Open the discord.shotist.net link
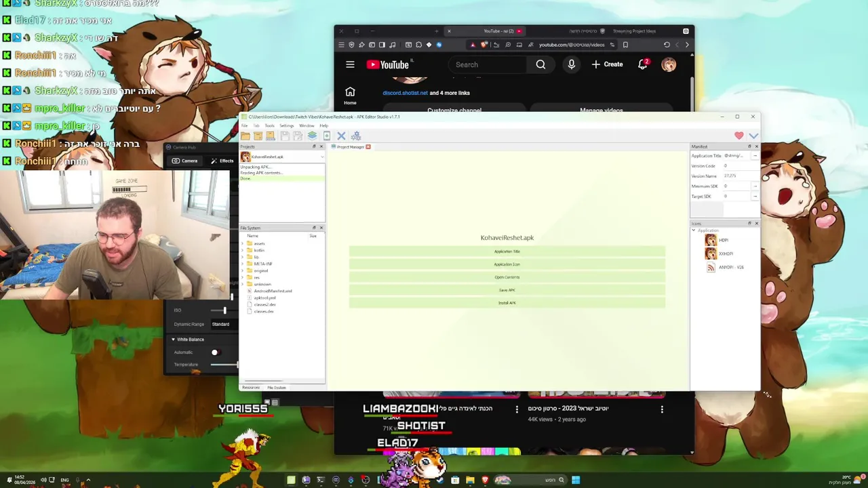The image size is (868, 488). point(405,93)
